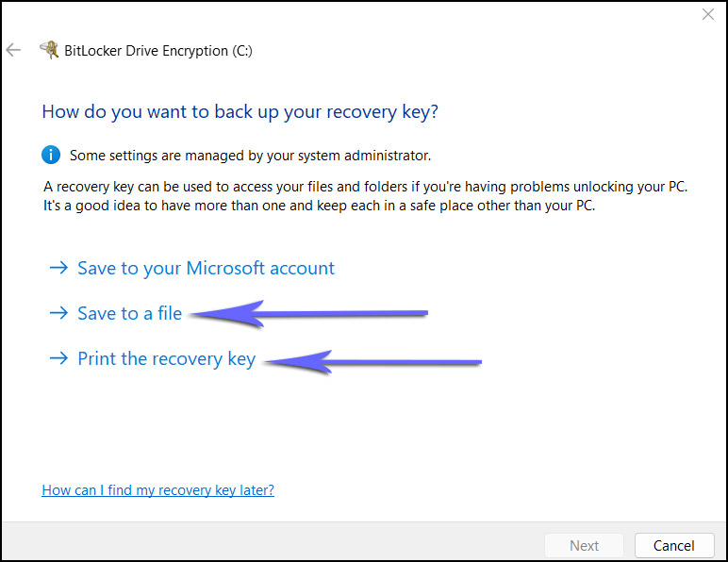Image resolution: width=728 pixels, height=562 pixels.
Task: Click the blue information icon
Action: click(x=51, y=155)
